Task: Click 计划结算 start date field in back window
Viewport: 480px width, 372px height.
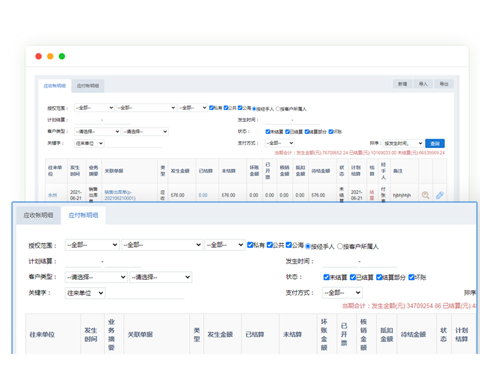Action: click(87, 120)
